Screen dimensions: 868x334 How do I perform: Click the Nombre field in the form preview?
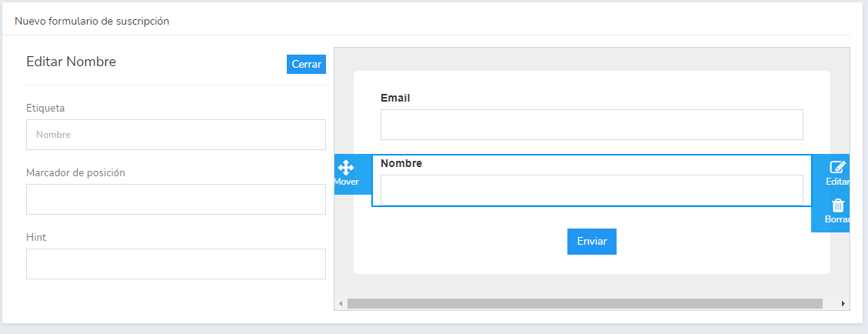click(x=592, y=190)
